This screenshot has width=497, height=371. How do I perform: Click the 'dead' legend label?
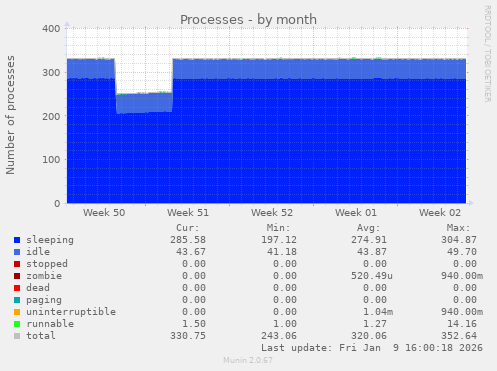point(38,288)
